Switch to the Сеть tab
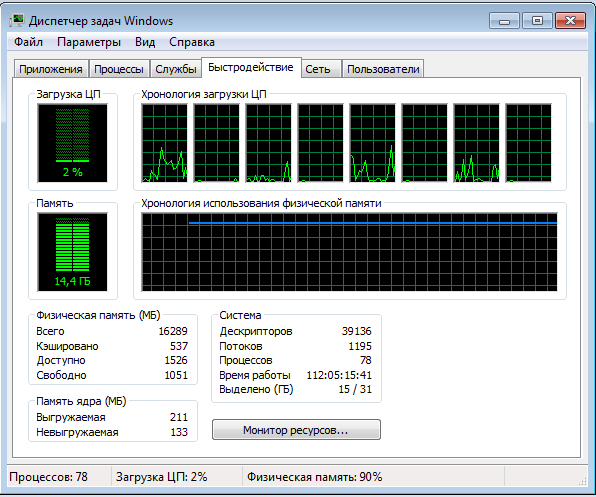Image resolution: width=596 pixels, height=497 pixels. coord(318,69)
